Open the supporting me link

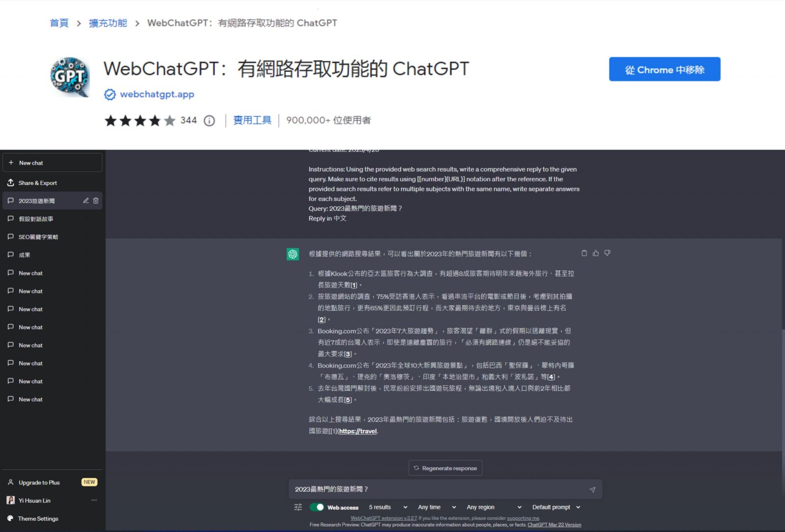pos(523,518)
